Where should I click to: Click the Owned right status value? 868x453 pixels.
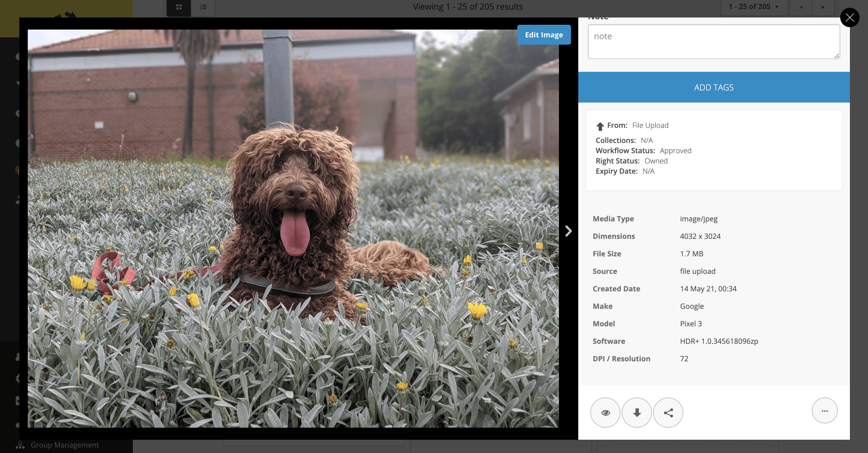[656, 161]
